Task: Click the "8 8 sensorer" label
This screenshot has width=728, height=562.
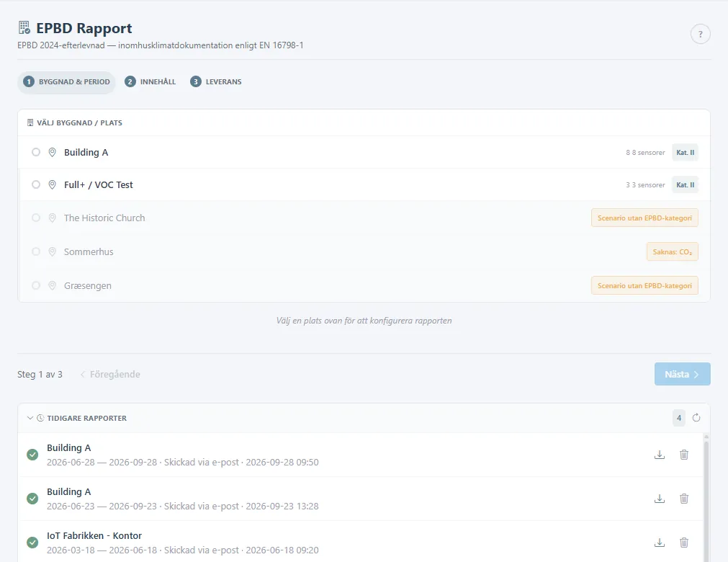Action: (645, 152)
